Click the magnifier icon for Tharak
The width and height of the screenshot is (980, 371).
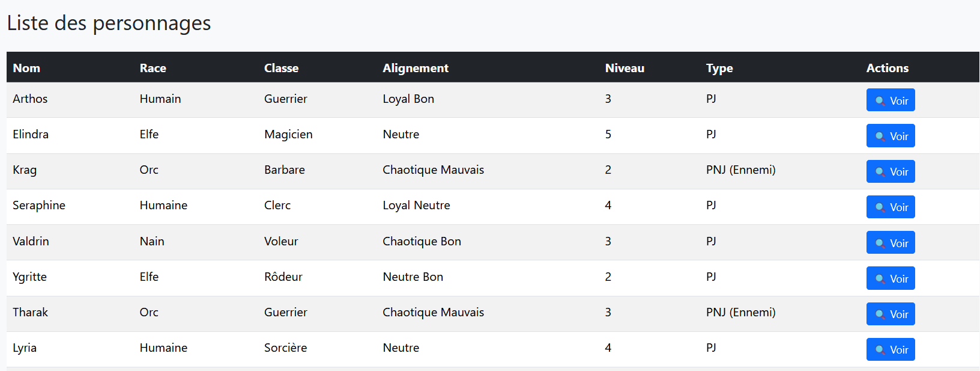(x=880, y=314)
